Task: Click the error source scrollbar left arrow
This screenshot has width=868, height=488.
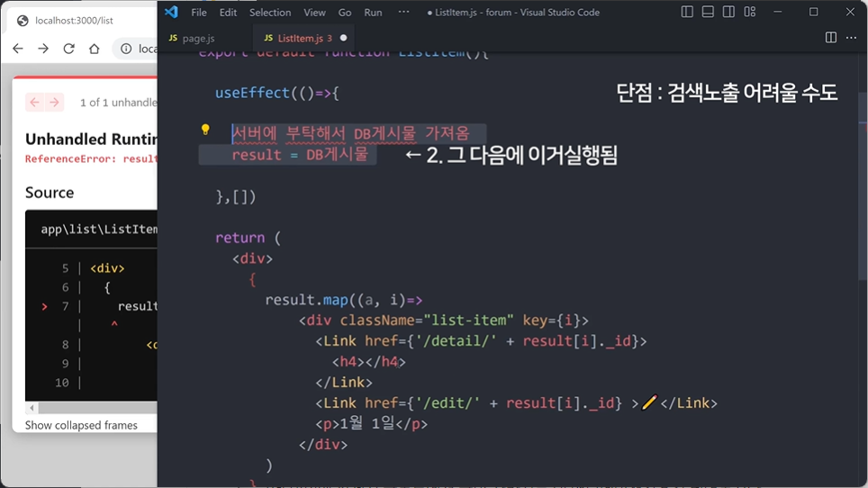Action: pos(32,408)
